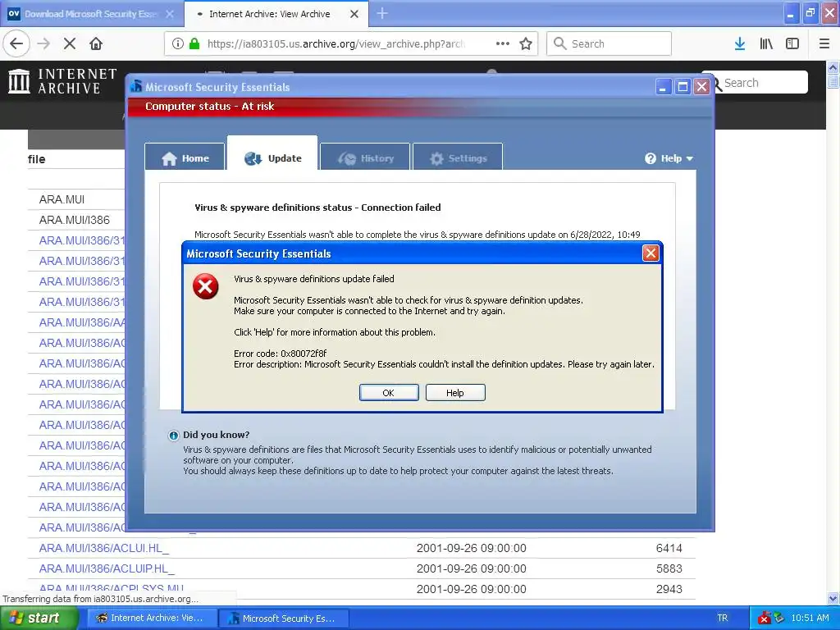Viewport: 840px width, 630px height.
Task: Restore down the Firefox window
Action: tap(810, 13)
